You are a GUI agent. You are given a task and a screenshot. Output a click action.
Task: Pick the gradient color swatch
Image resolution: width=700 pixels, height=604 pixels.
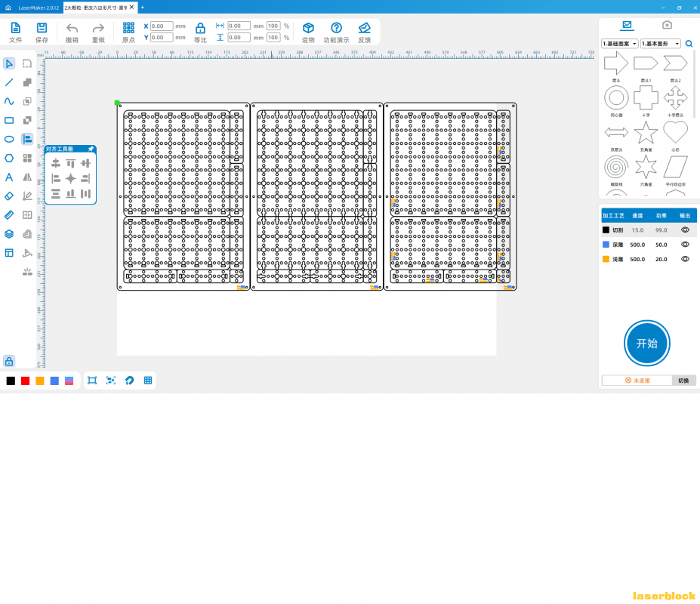click(69, 381)
